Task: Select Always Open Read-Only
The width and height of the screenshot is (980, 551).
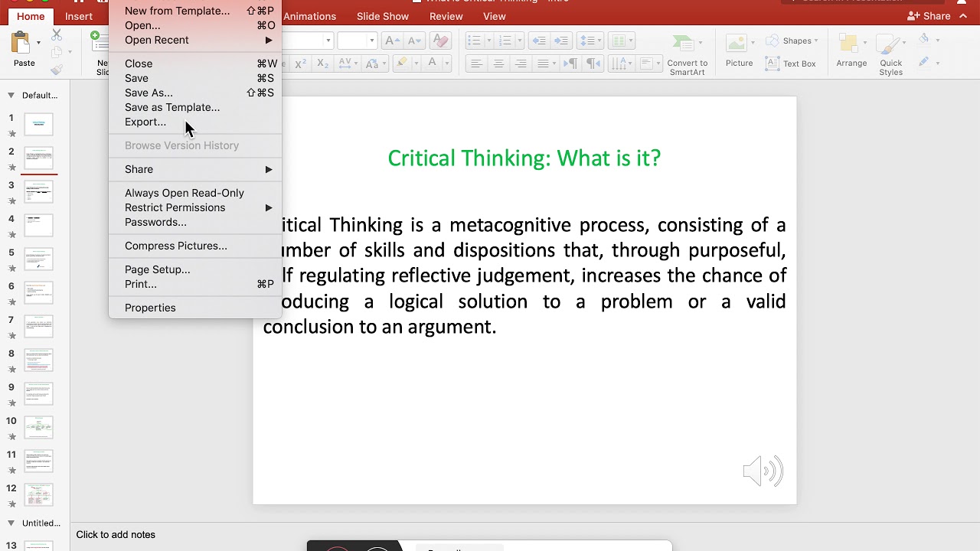Action: pos(185,193)
